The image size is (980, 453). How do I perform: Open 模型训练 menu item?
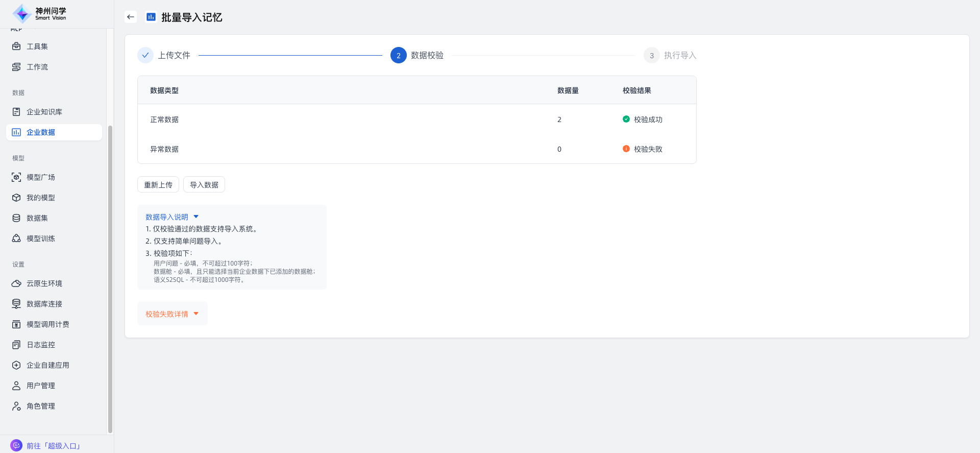41,239
